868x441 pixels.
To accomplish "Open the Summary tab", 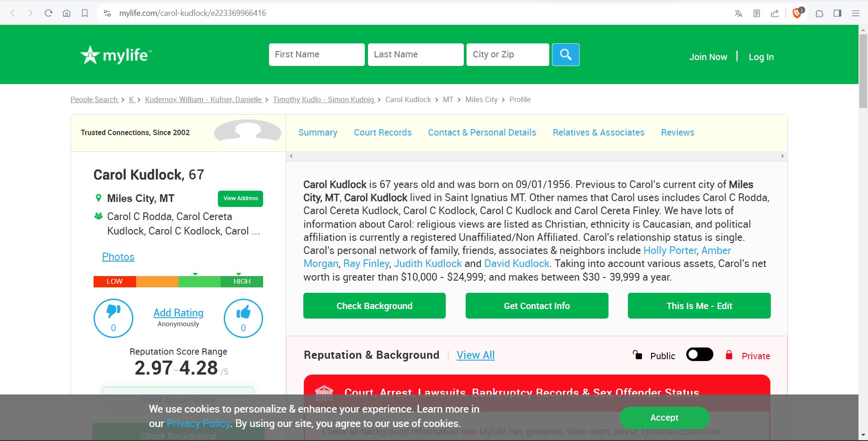I will coord(318,132).
